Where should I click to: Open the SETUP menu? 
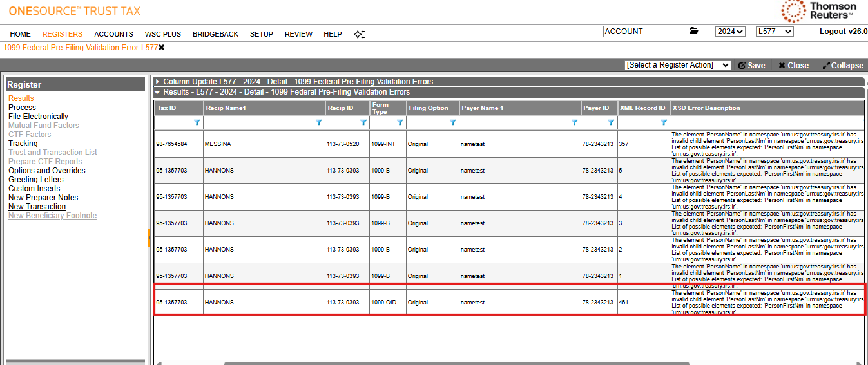click(262, 34)
